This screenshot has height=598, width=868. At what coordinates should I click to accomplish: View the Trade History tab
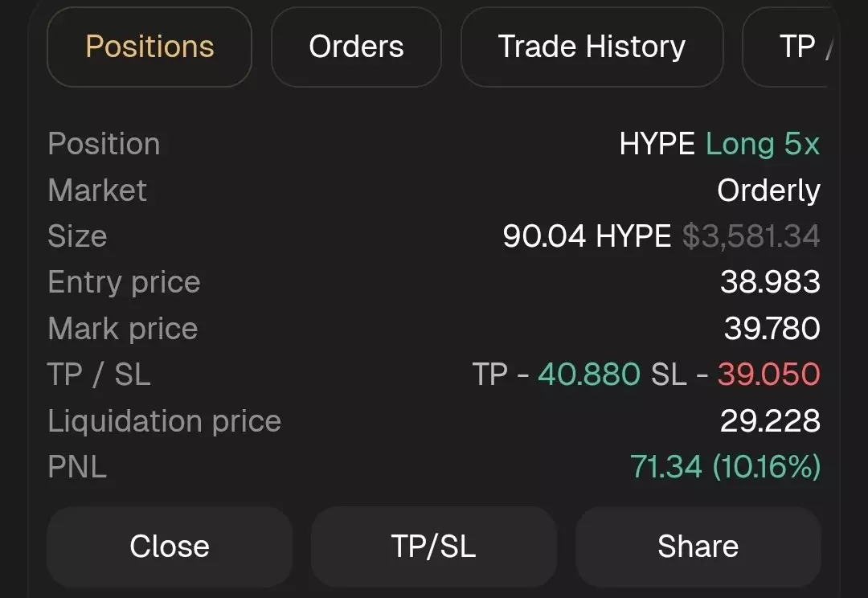click(592, 47)
